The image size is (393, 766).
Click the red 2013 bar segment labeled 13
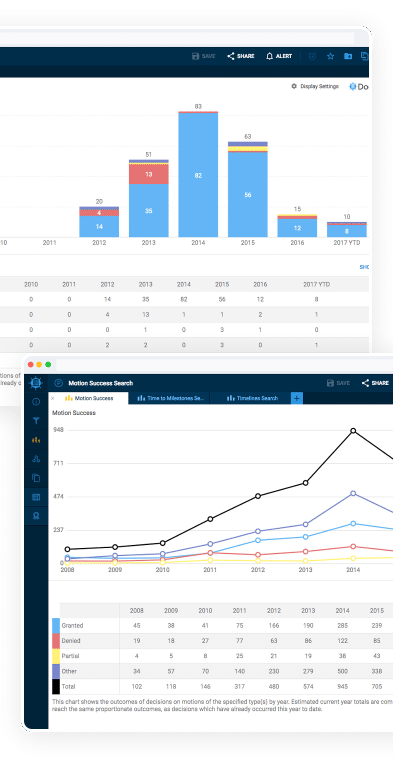click(149, 174)
